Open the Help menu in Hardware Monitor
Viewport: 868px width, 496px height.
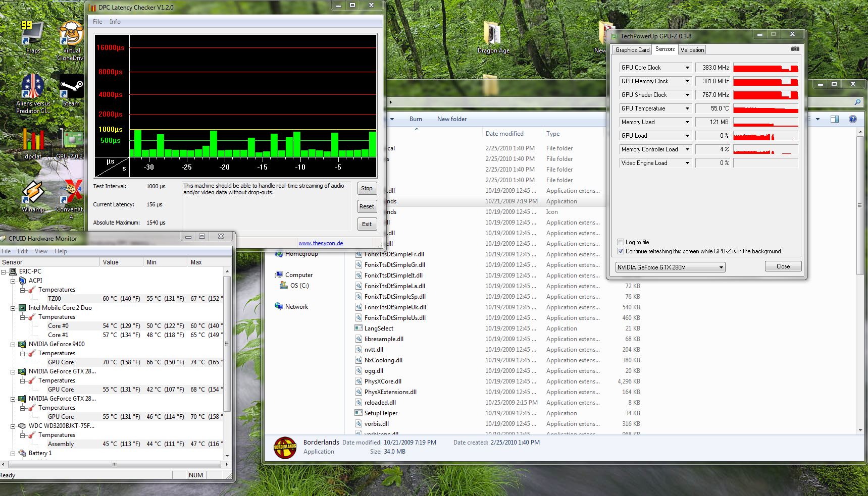(61, 251)
